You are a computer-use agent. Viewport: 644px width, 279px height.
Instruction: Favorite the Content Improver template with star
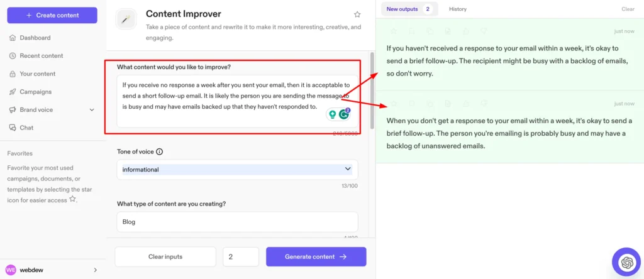tap(357, 14)
